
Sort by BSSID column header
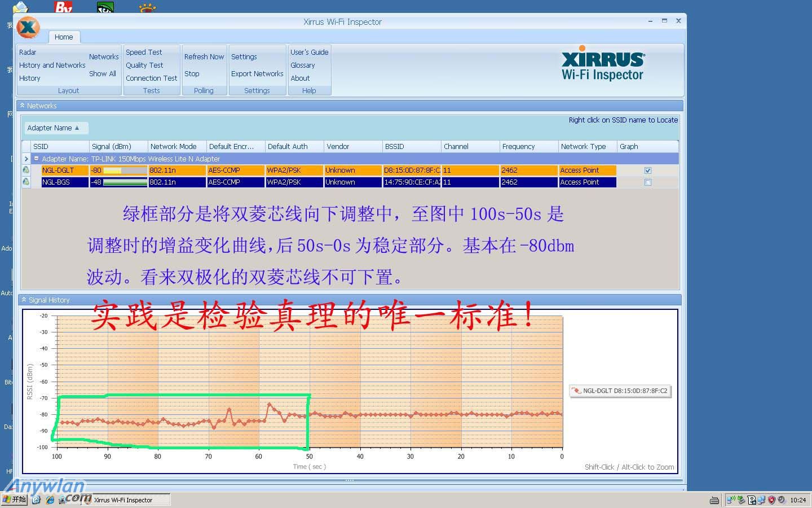coord(412,146)
